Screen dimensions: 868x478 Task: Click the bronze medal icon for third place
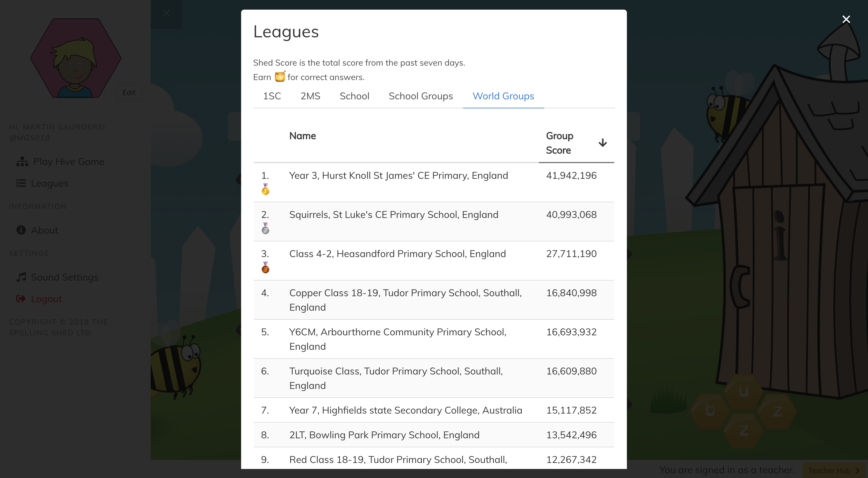pyautogui.click(x=265, y=268)
